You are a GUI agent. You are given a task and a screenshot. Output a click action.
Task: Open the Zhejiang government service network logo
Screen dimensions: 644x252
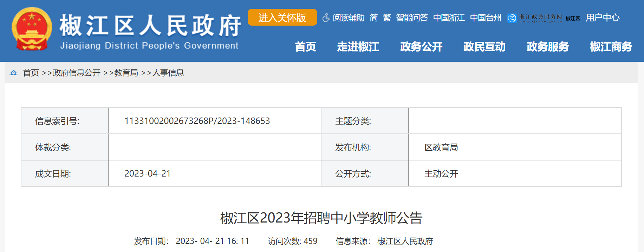click(x=535, y=18)
